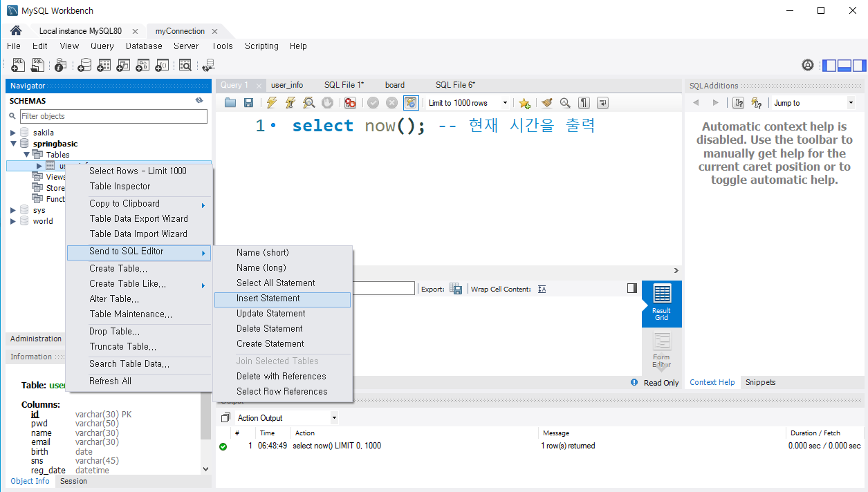Save the script with floppy disk icon
The image size is (868, 492).
coord(248,102)
